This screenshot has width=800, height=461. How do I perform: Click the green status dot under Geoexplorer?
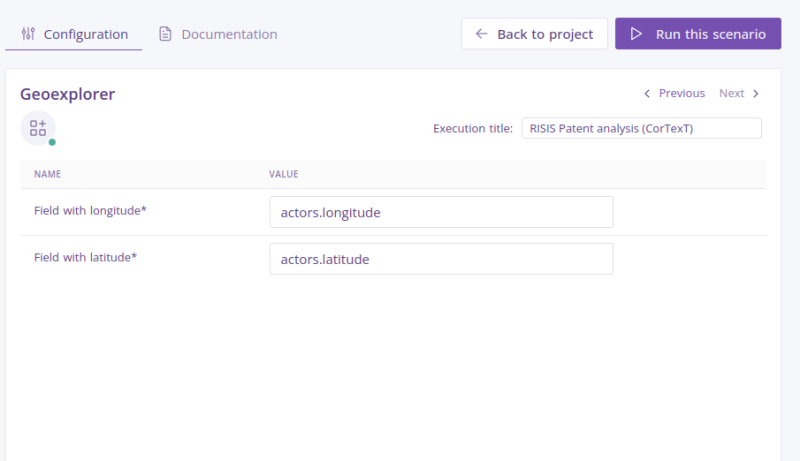(x=52, y=142)
